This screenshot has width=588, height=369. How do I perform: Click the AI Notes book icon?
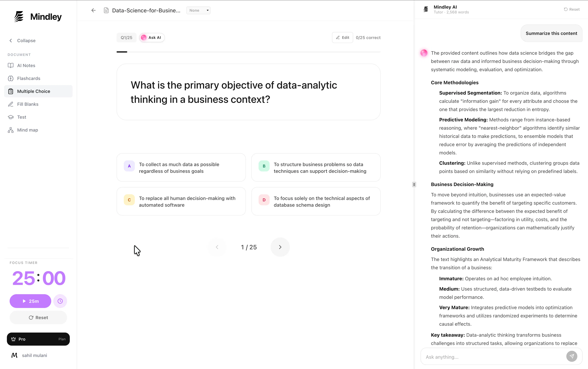10,65
